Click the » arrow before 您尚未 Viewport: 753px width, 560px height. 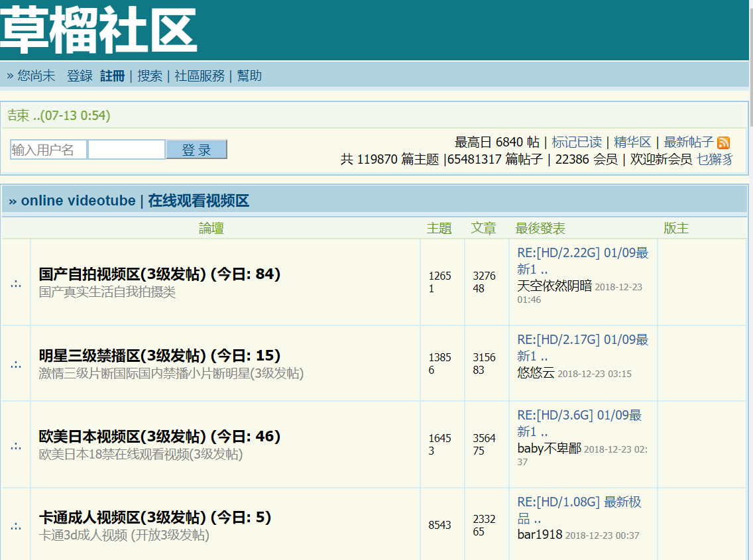click(9, 76)
